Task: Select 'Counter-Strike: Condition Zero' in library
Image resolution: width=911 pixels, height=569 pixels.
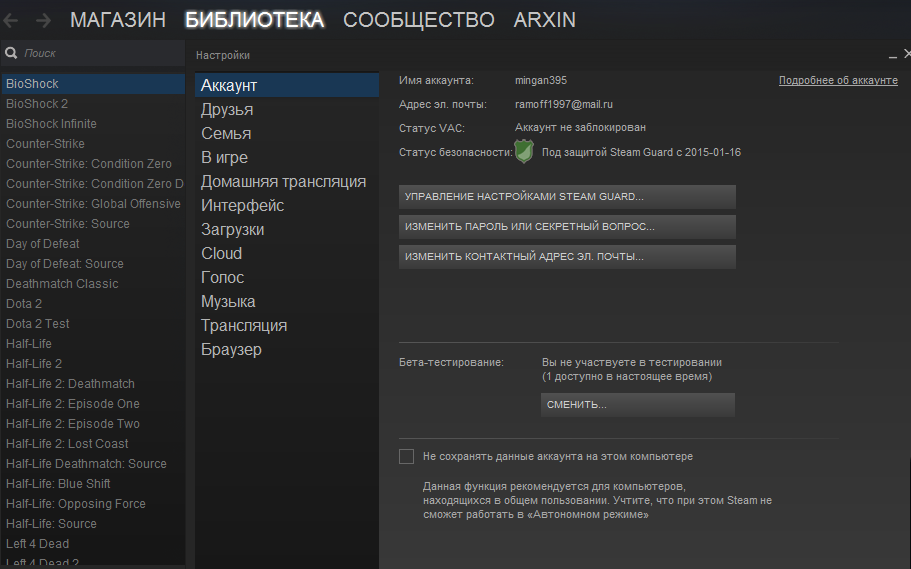Action: [93, 163]
